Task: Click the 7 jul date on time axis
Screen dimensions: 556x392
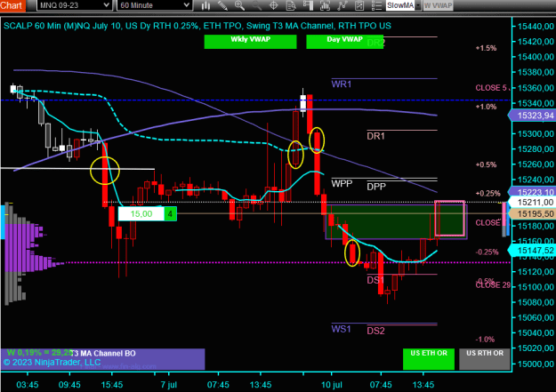Action: point(169,385)
